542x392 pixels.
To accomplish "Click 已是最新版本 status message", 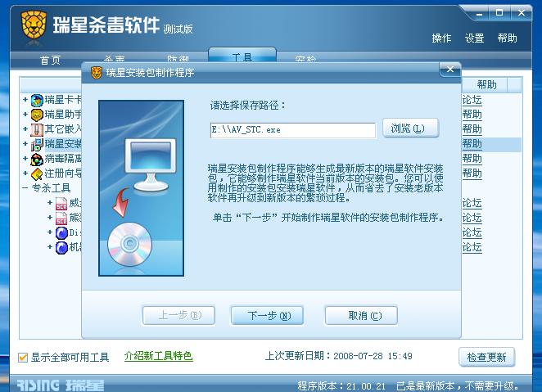I will point(458,385).
